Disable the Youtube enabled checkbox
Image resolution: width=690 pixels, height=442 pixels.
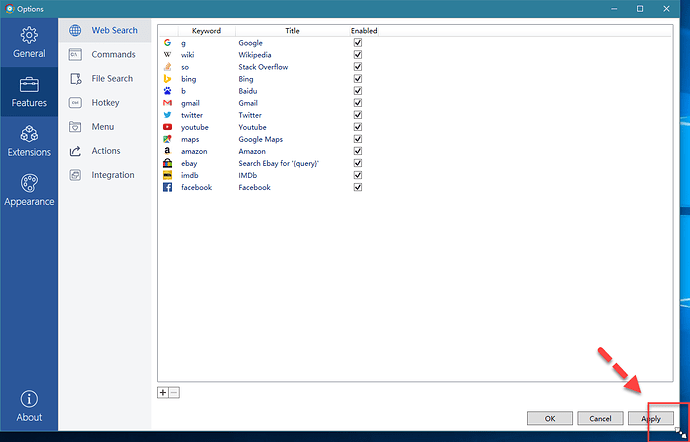pyautogui.click(x=358, y=127)
